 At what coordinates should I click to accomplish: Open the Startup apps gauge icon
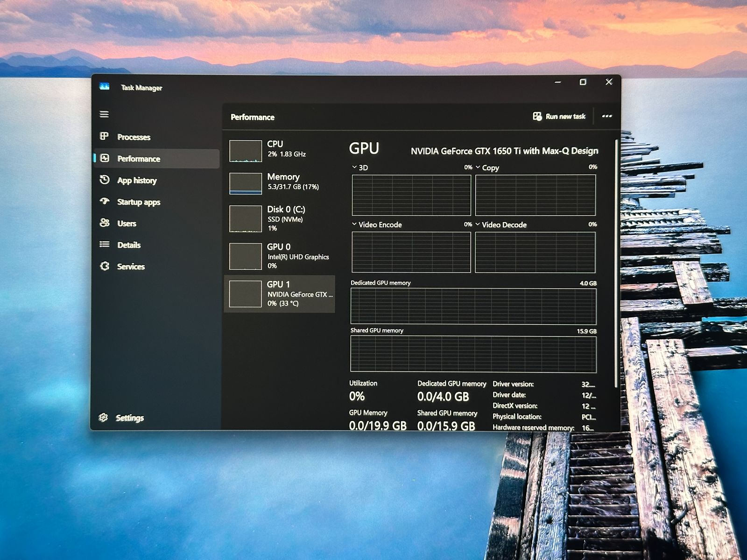[x=105, y=201]
